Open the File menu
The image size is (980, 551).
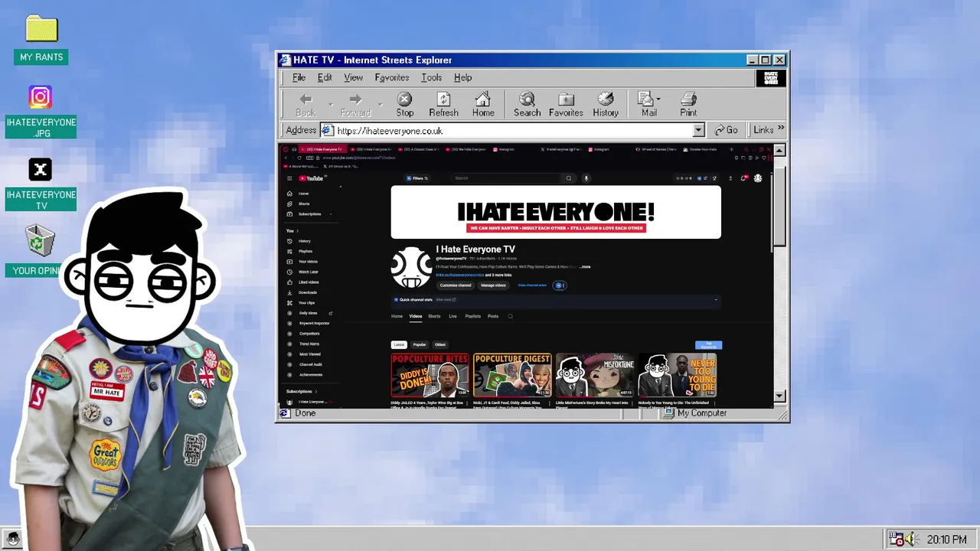click(299, 77)
